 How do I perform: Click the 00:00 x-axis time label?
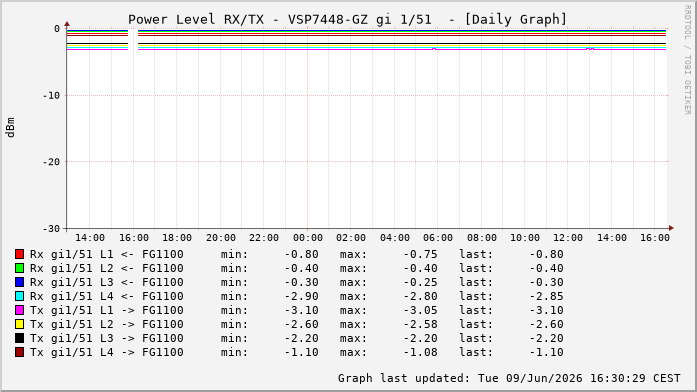point(308,238)
